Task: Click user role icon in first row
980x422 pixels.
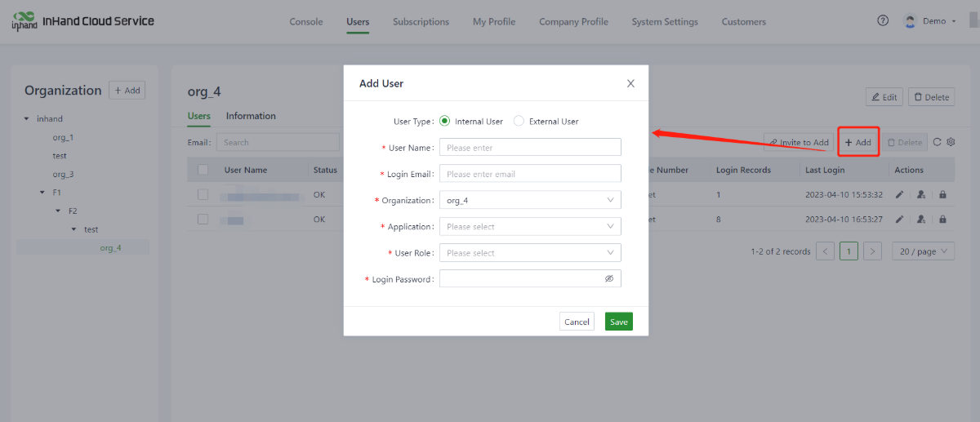Action: pyautogui.click(x=921, y=195)
